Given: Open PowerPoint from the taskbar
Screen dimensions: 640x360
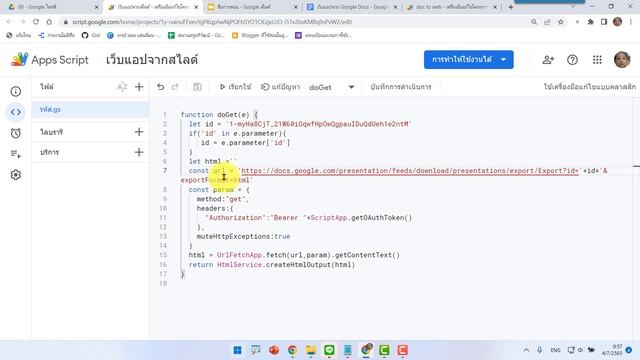Looking at the screenshot, I should click(x=274, y=350).
